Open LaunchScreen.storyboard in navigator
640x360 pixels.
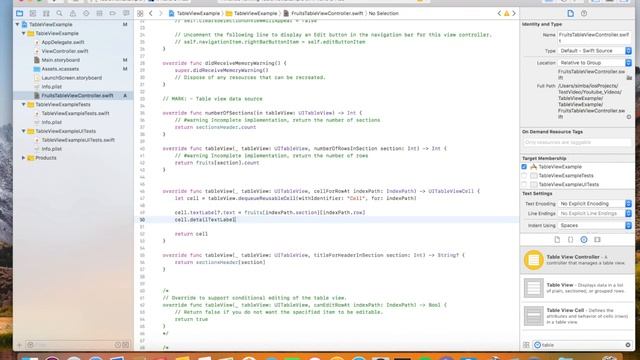pyautogui.click(x=71, y=78)
